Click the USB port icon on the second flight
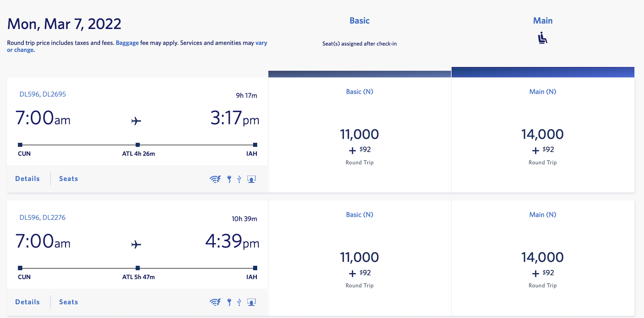Image resolution: width=644 pixels, height=318 pixels. pyautogui.click(x=239, y=302)
